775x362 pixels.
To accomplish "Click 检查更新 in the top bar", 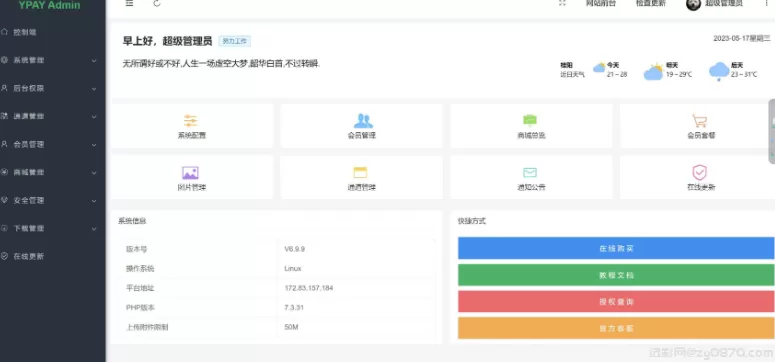I will [x=650, y=3].
